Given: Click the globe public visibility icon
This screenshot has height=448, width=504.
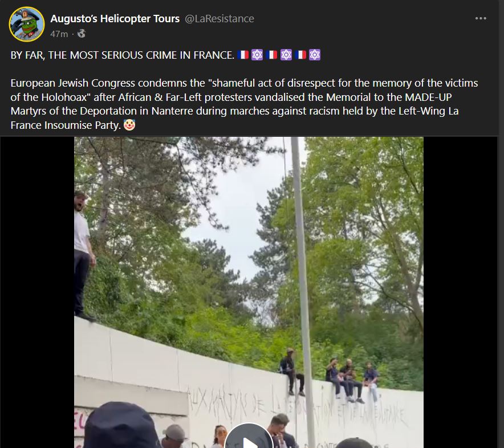Looking at the screenshot, I should 82,34.
